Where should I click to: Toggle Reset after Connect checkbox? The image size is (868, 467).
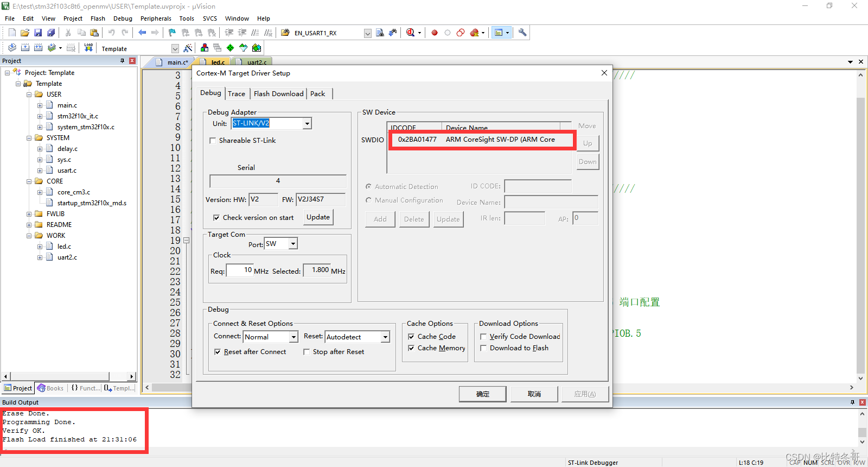click(x=218, y=352)
